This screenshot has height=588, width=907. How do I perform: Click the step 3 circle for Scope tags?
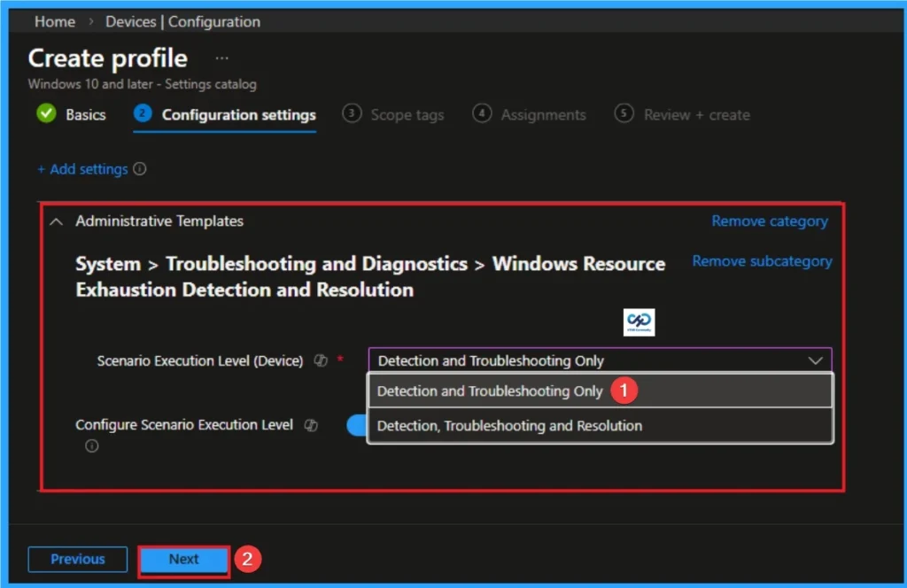click(x=350, y=113)
